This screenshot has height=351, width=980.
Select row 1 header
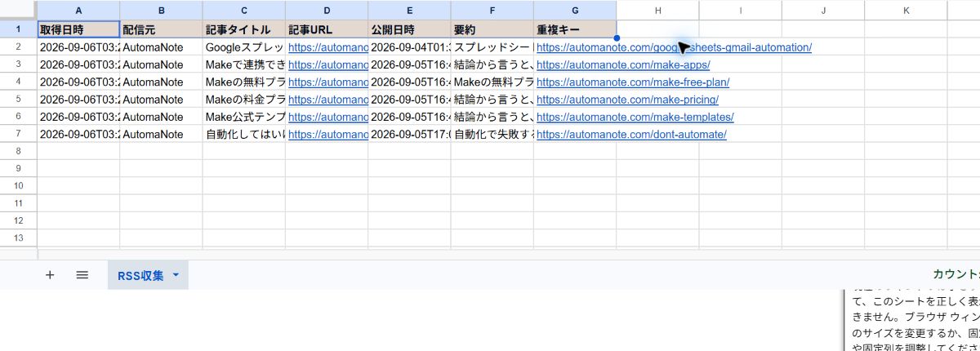tap(18, 29)
